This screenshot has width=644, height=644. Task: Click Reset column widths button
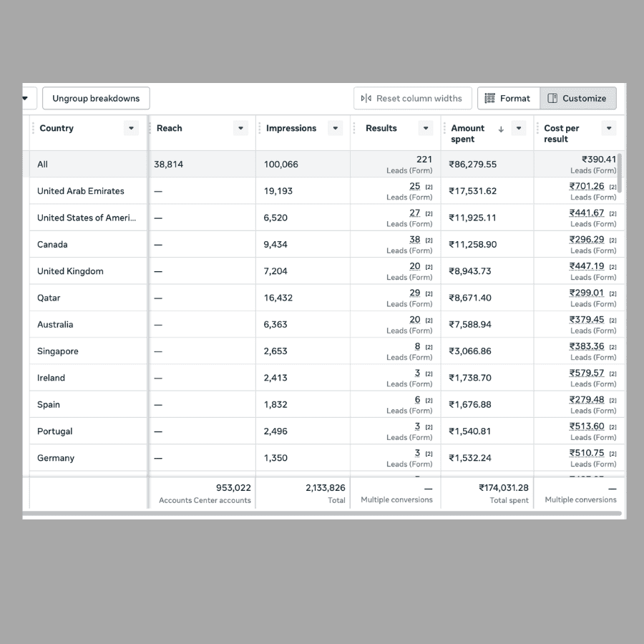coord(412,98)
